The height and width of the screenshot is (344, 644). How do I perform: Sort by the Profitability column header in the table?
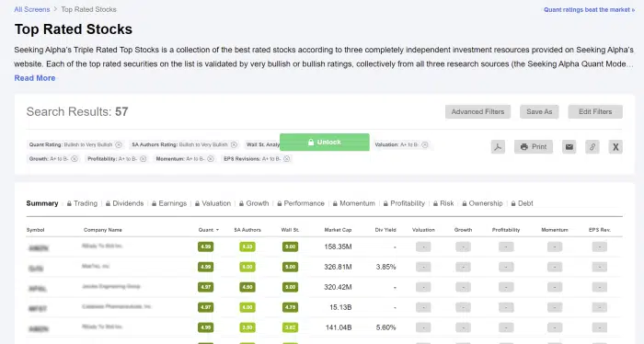[506, 230]
